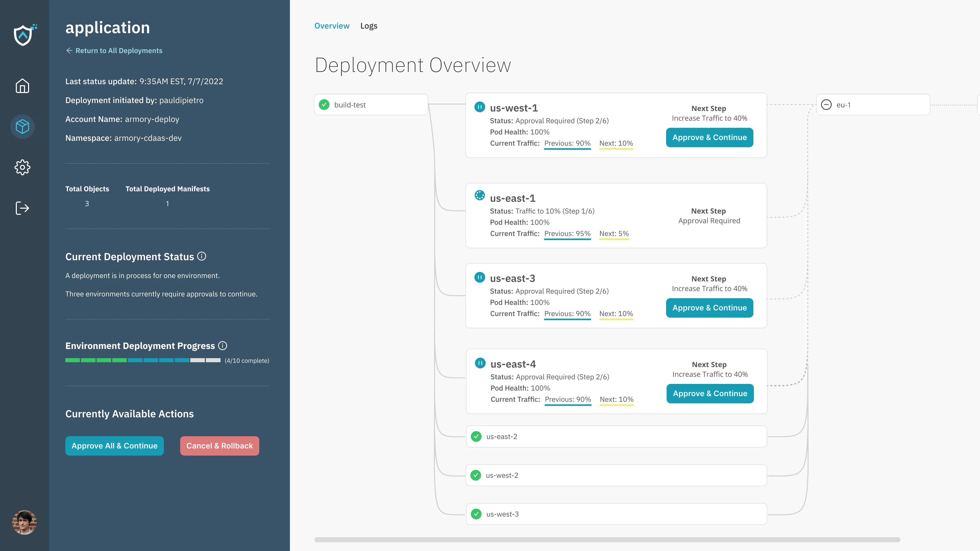980x551 pixels.
Task: Select the Armory shield logo
Action: pos(23,35)
